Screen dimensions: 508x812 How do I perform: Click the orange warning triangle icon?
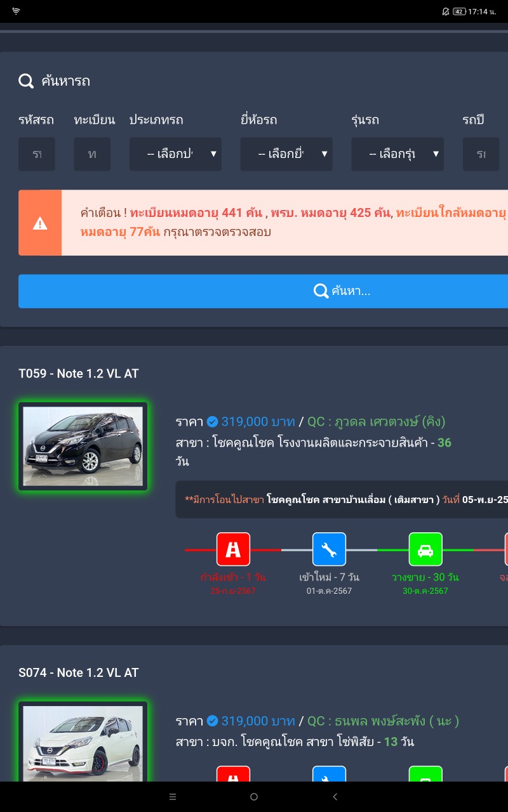(40, 223)
